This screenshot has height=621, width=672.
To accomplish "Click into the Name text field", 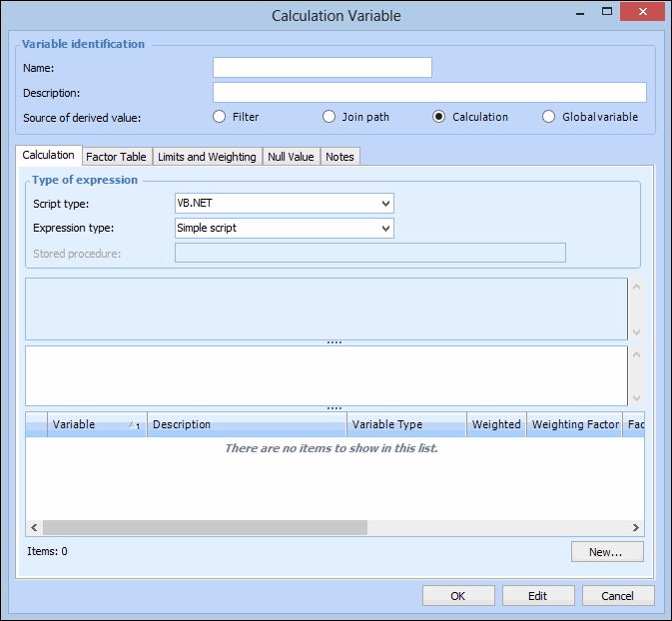I will click(322, 68).
